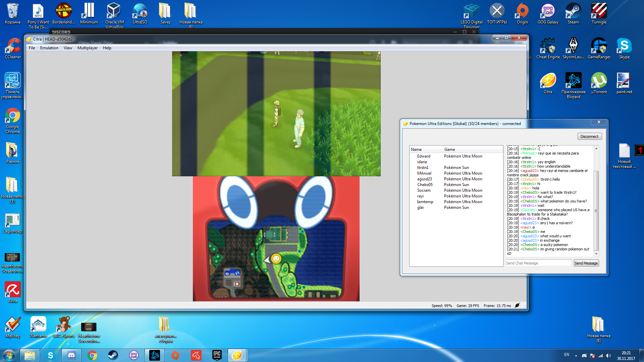Select member Iamtemp in the room list
Screen dimensions: 644x362
(456, 202)
